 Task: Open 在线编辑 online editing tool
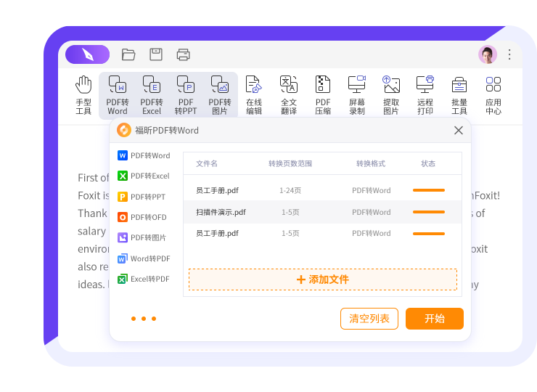point(254,95)
